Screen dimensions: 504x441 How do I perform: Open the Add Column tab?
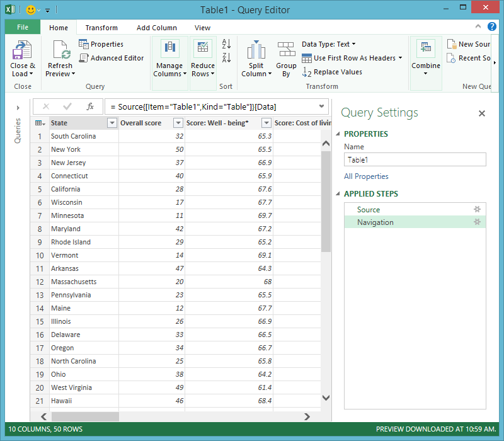pyautogui.click(x=157, y=28)
